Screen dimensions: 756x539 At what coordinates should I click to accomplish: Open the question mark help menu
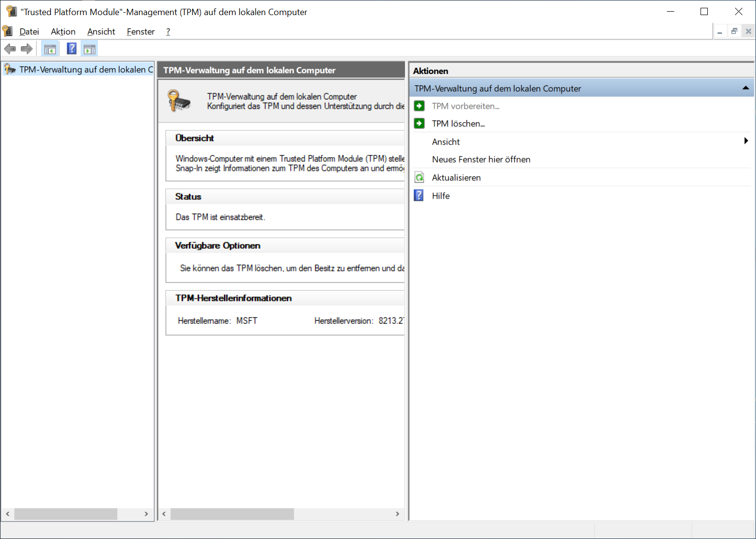[x=168, y=32]
